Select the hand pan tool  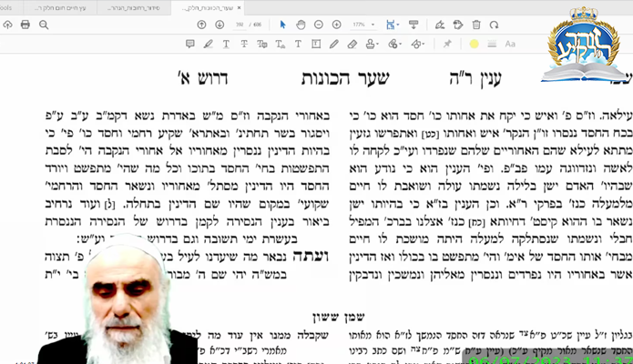coord(301,24)
